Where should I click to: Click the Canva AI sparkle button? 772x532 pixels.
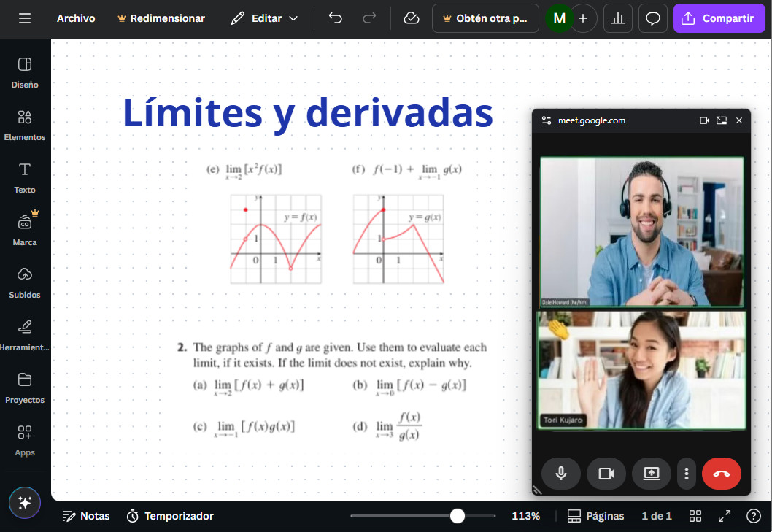[x=25, y=502]
